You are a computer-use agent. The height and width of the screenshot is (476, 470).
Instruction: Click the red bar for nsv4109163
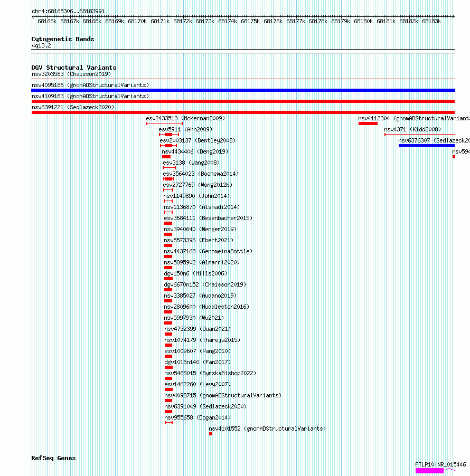click(x=243, y=101)
